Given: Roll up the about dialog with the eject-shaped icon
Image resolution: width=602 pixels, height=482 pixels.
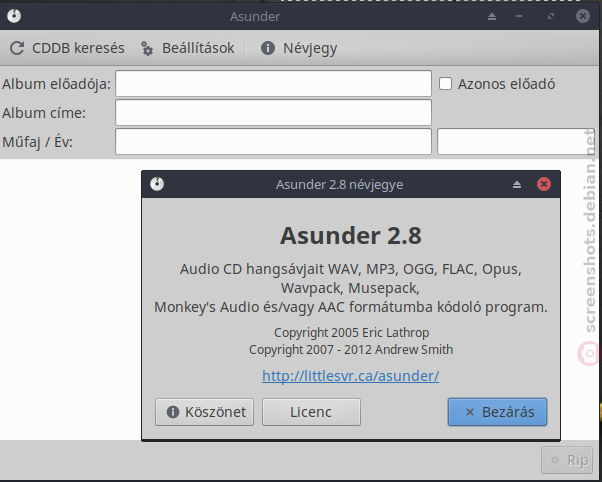Looking at the screenshot, I should (x=517, y=184).
